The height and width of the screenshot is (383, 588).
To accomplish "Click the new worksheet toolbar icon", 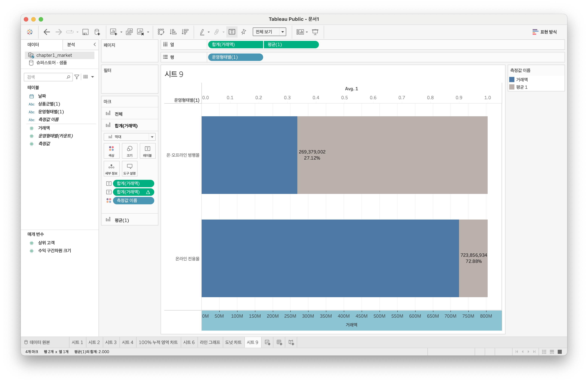I will 113,32.
